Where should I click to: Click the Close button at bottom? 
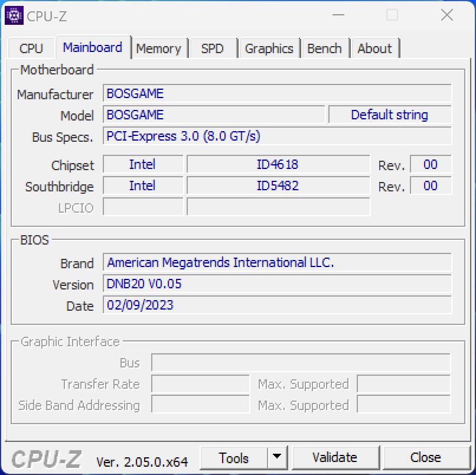426,457
